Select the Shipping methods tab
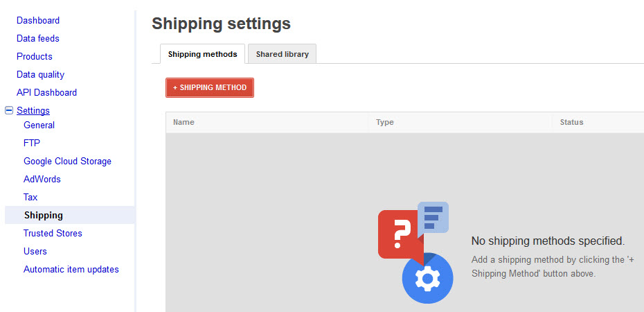Image resolution: width=644 pixels, height=312 pixels. pyautogui.click(x=202, y=54)
